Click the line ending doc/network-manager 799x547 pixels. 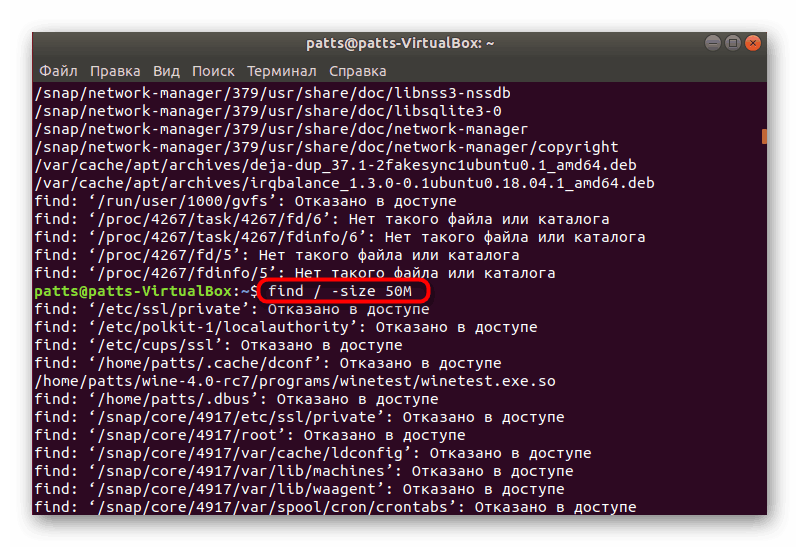tap(281, 129)
